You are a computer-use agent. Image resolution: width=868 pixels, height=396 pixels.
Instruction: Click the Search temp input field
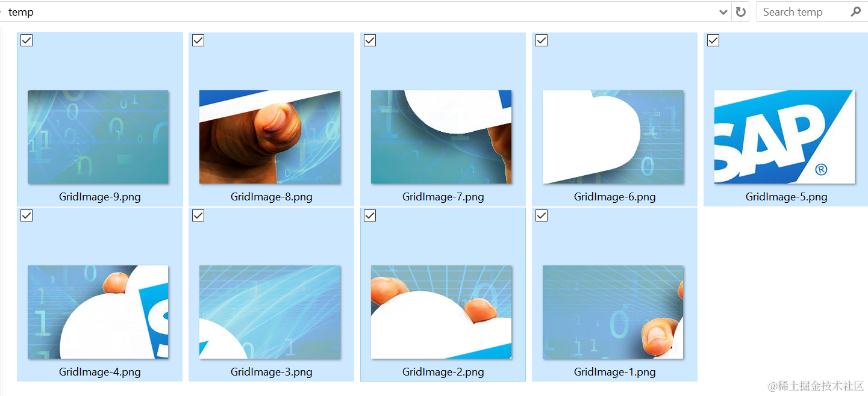coord(804,12)
